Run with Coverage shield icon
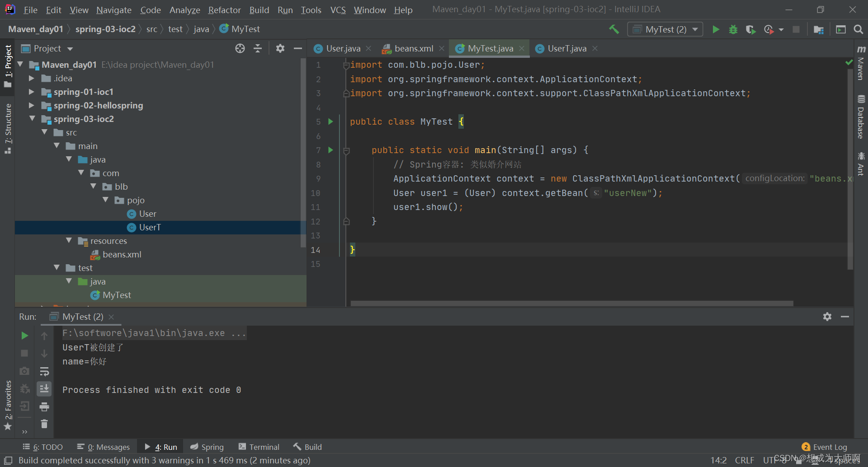The width and height of the screenshot is (868, 467). (750, 29)
